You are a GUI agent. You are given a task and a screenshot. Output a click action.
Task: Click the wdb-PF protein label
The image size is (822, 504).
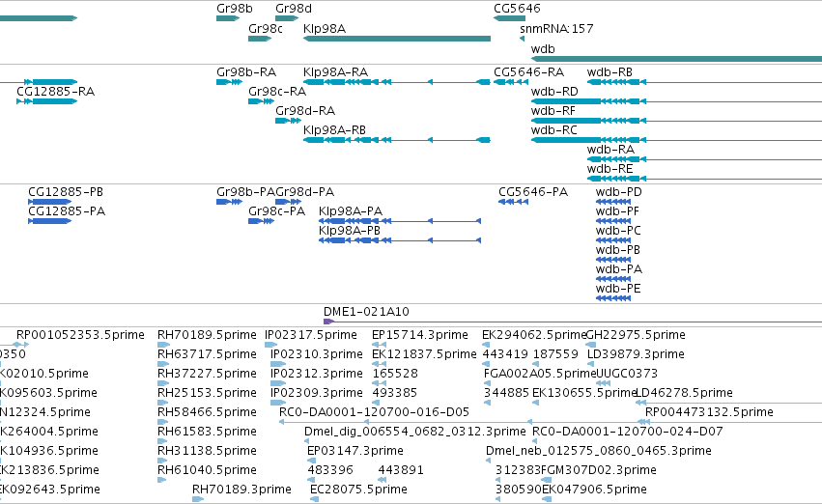[617, 211]
